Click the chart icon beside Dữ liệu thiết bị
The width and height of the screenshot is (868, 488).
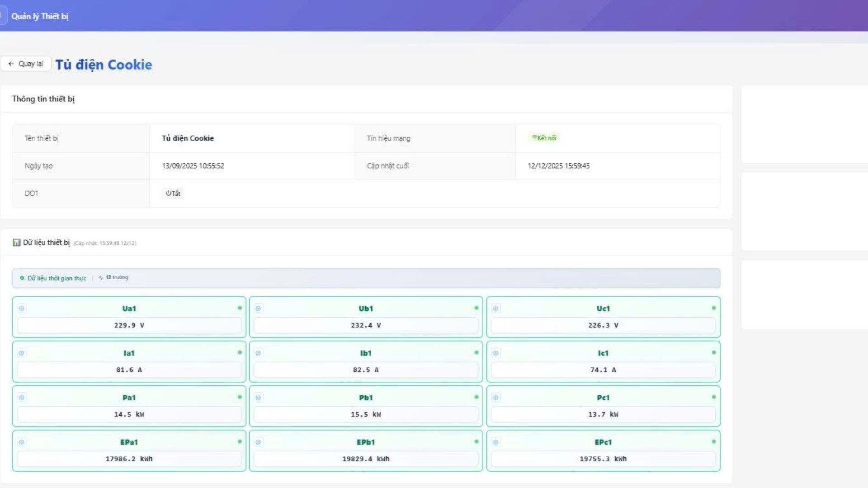click(17, 243)
